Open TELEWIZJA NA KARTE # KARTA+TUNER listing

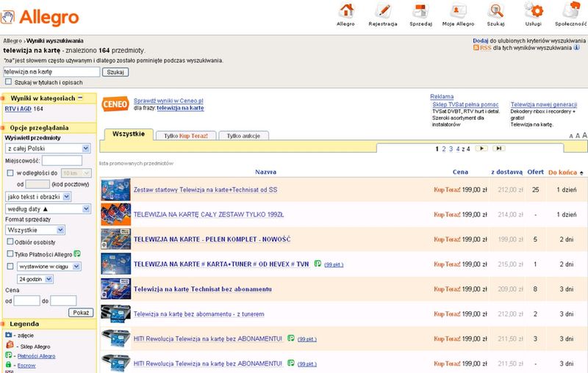point(221,264)
